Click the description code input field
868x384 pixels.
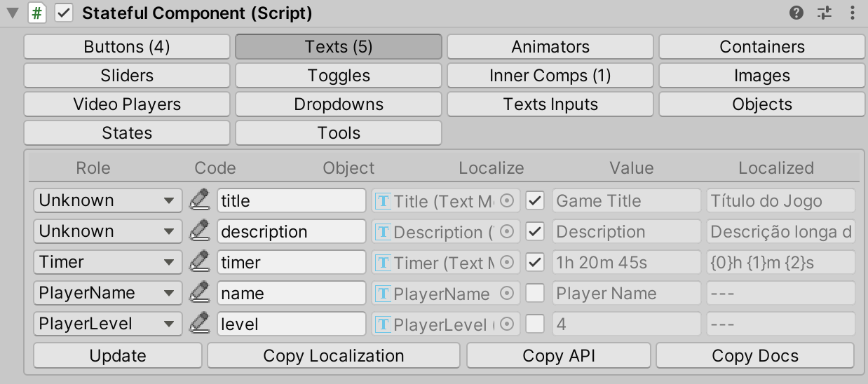pyautogui.click(x=291, y=232)
